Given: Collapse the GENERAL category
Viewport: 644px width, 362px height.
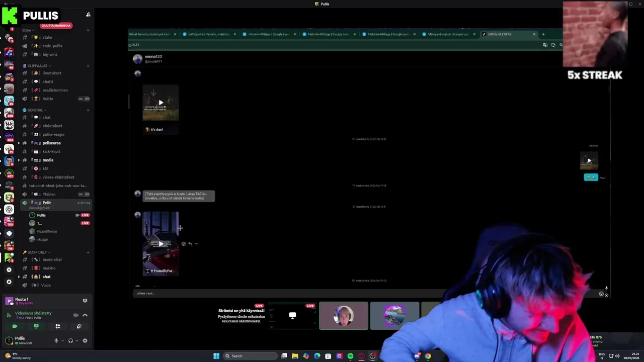Looking at the screenshot, I should click(34, 110).
